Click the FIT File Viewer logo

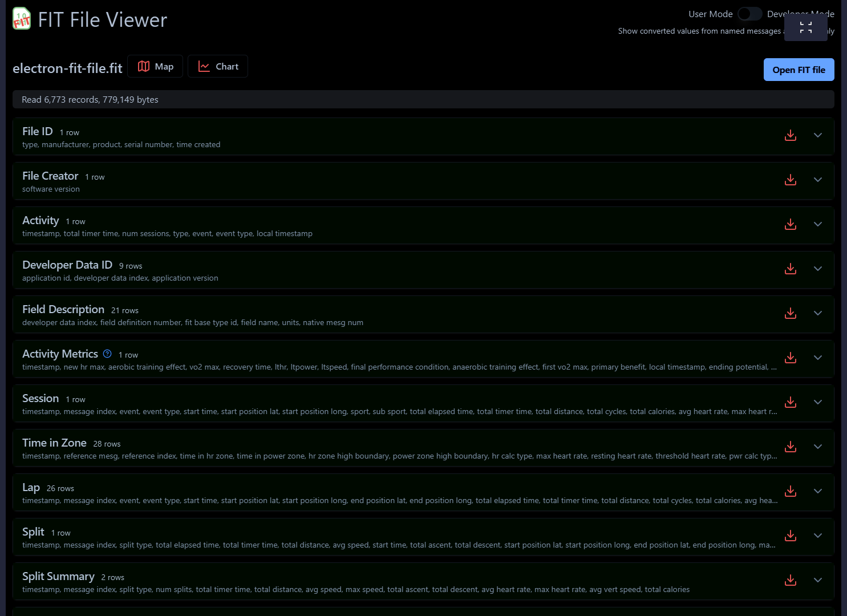click(x=21, y=18)
